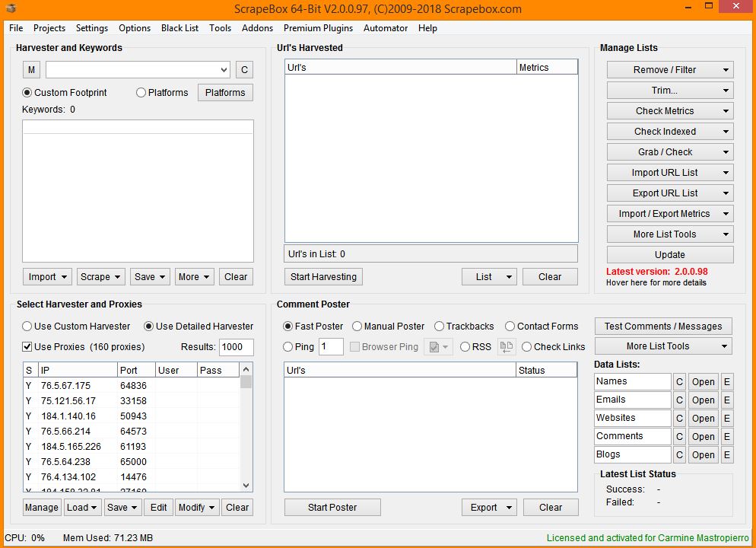Click Open in the Websites row
This screenshot has width=756, height=548.
click(703, 419)
